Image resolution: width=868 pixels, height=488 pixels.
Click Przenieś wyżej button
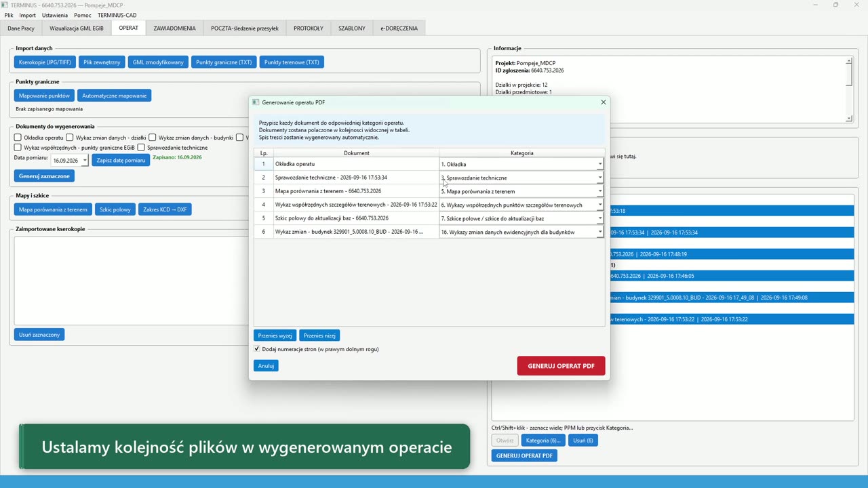click(275, 335)
